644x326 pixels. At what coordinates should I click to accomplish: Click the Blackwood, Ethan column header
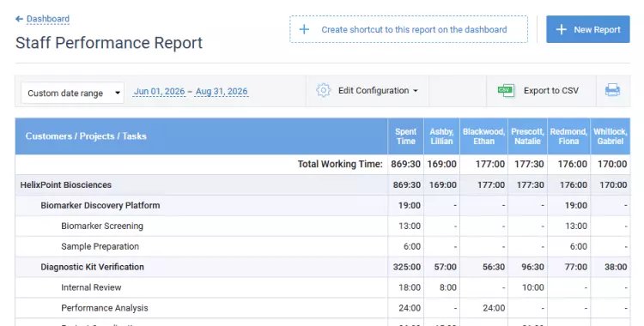[x=483, y=136]
